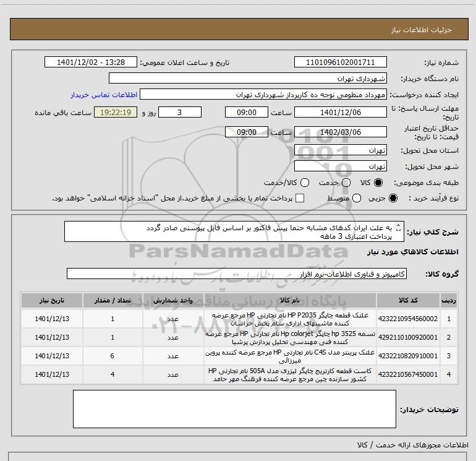Click the اطلاعات کالاهای مورد نیاز heading

tap(412, 252)
